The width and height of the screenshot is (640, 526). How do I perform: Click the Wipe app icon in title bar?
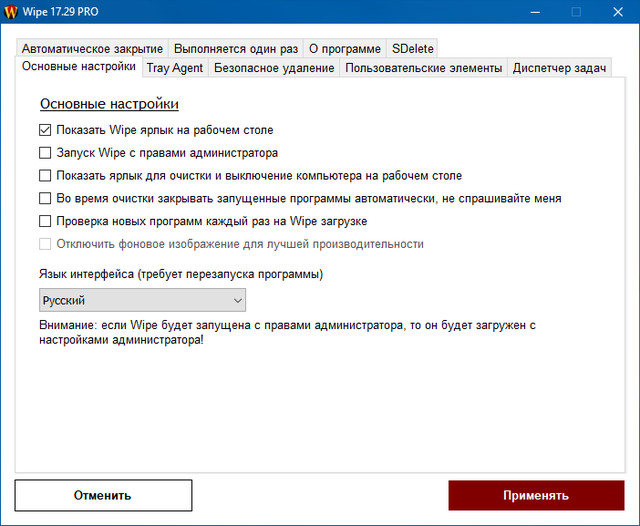click(12, 12)
